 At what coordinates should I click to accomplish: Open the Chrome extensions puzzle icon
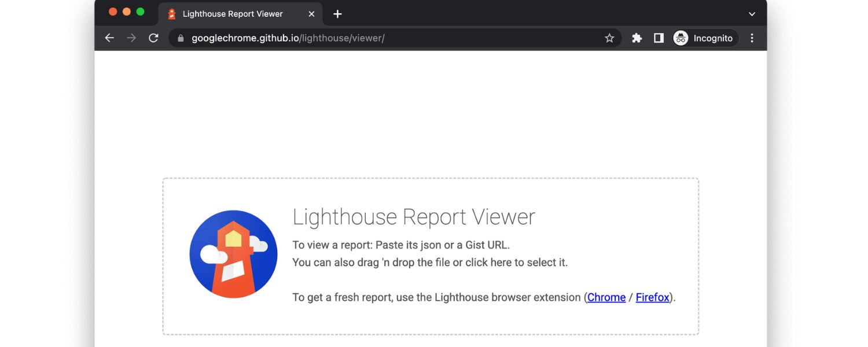coord(637,38)
